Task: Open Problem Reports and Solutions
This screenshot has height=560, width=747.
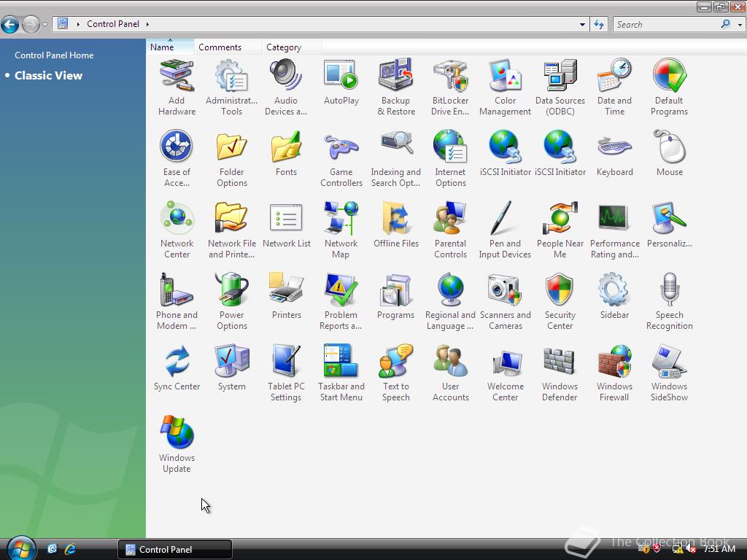Action: tap(341, 301)
